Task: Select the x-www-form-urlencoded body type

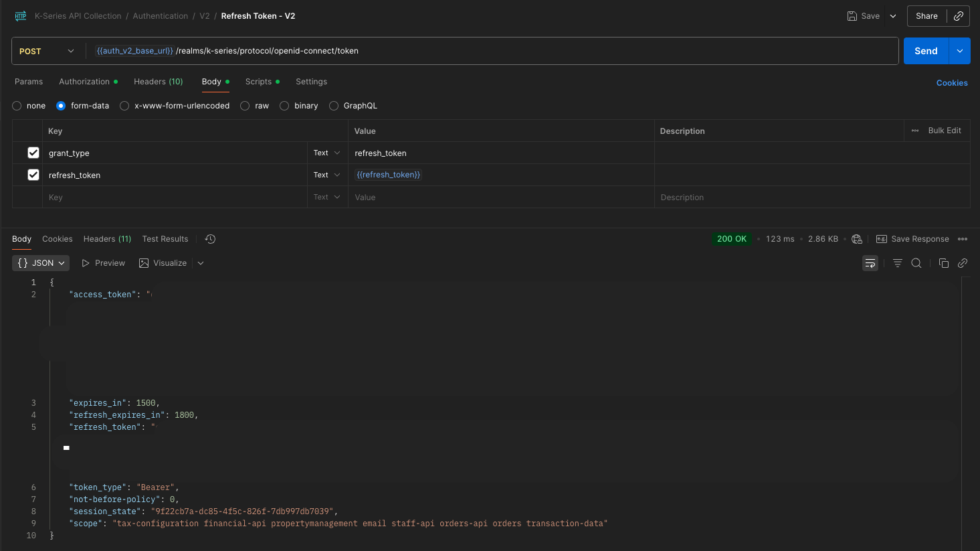Action: coord(124,106)
